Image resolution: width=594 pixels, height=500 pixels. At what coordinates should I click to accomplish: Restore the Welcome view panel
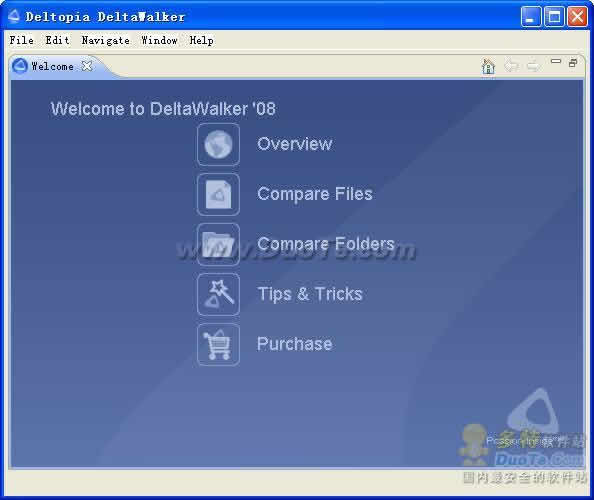coord(573,63)
